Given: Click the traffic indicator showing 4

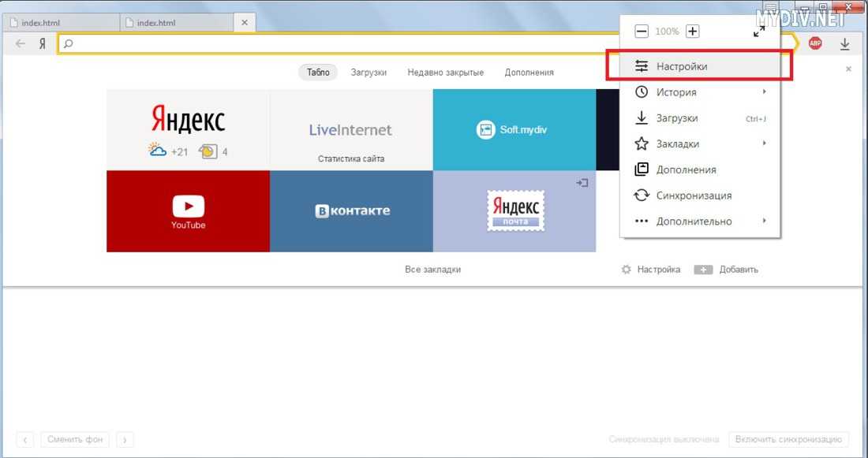Looking at the screenshot, I should click(214, 151).
